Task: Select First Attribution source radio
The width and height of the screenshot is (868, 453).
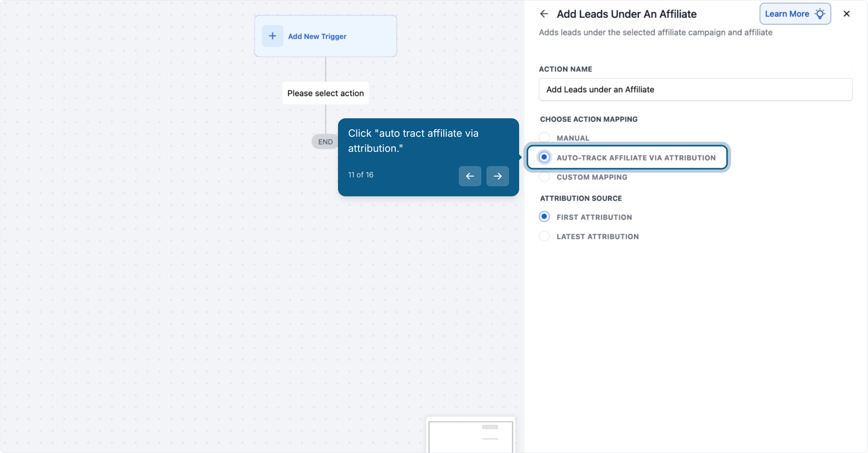Action: coord(544,217)
